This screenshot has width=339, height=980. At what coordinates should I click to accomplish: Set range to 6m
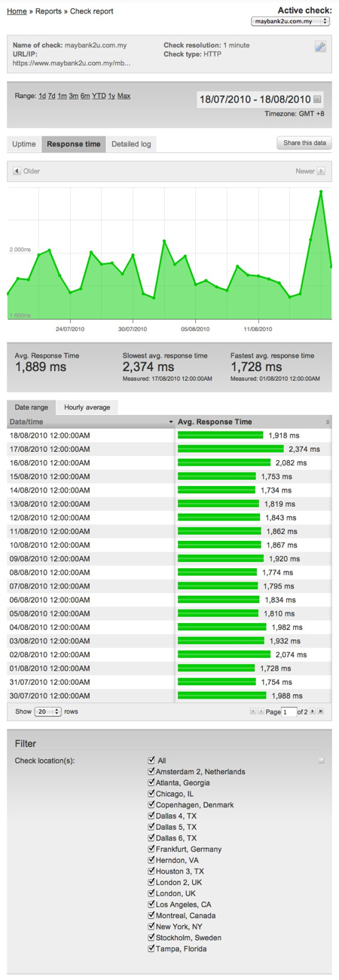click(85, 96)
